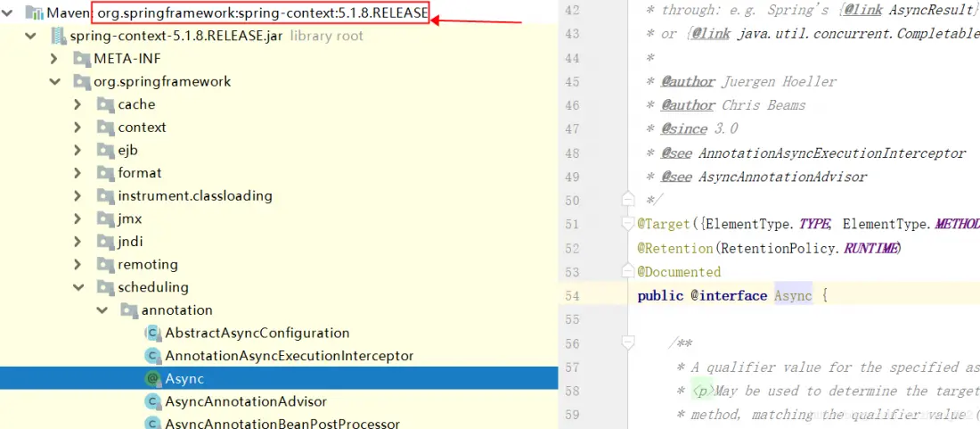Expand the jmx package
This screenshot has width=980, height=429.
(78, 219)
